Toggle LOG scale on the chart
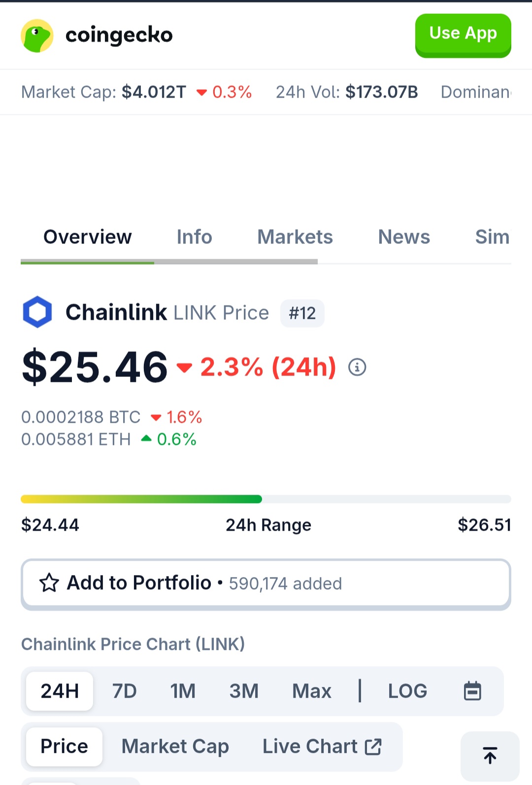 point(407,691)
